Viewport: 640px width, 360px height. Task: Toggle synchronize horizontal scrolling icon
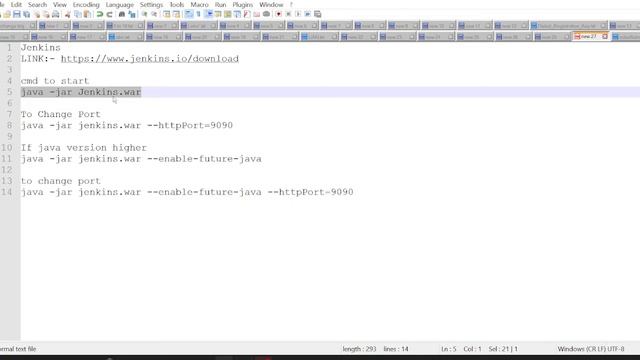pos(176,14)
